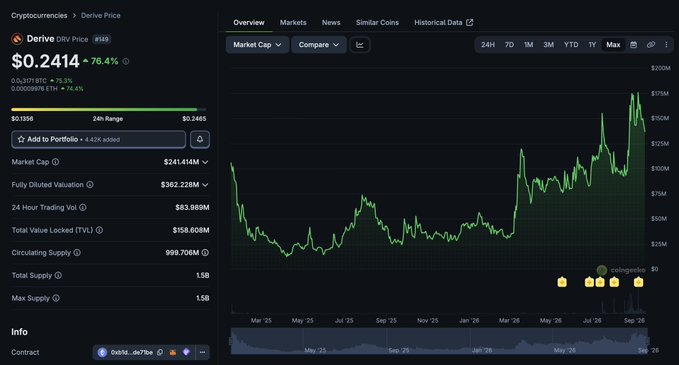Click the 0.00009976 ETH price text
The image size is (679, 365).
34,89
